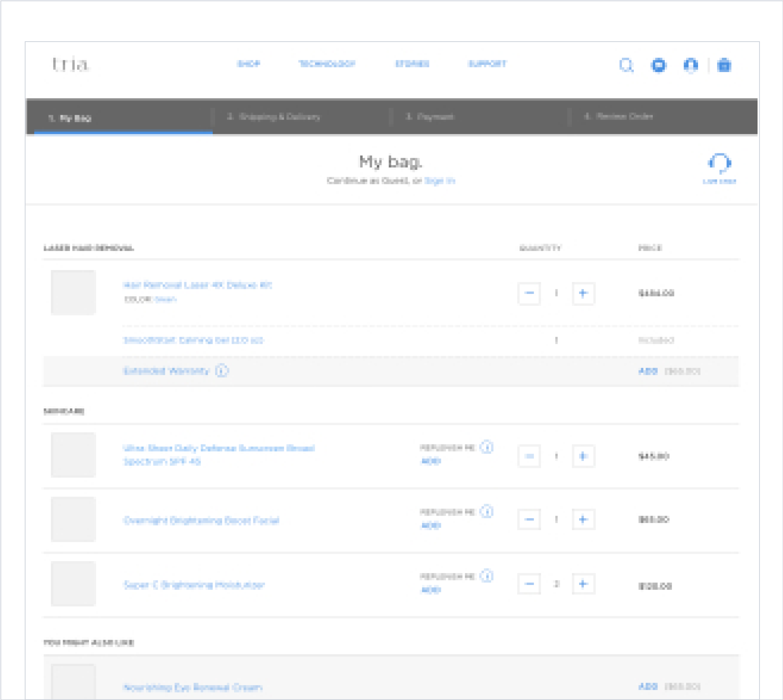Viewport: 783px width, 700px height.
Task: Click the Sign In link
Action: pos(440,181)
